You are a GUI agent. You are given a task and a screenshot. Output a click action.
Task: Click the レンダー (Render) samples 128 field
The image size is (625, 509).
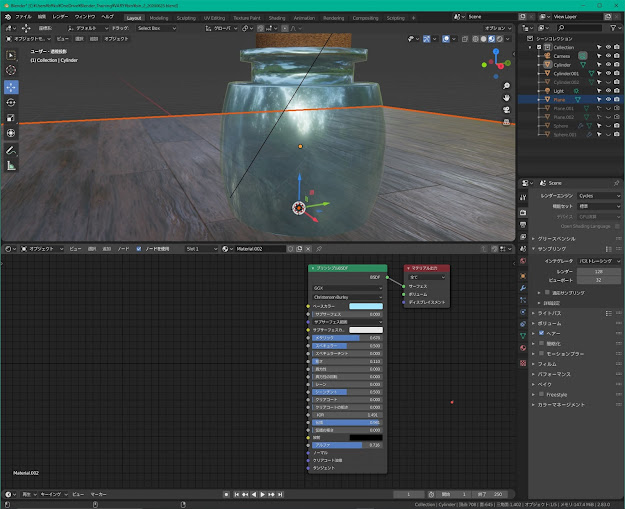(x=599, y=271)
